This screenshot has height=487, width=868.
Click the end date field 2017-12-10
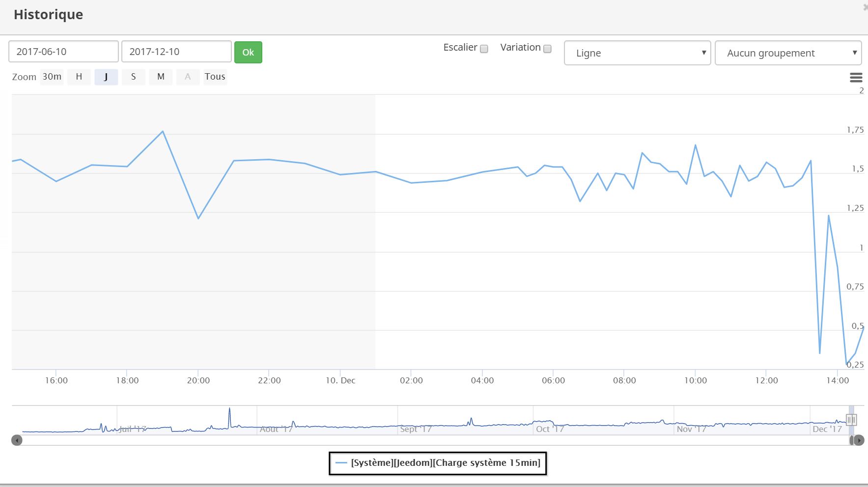[176, 52]
